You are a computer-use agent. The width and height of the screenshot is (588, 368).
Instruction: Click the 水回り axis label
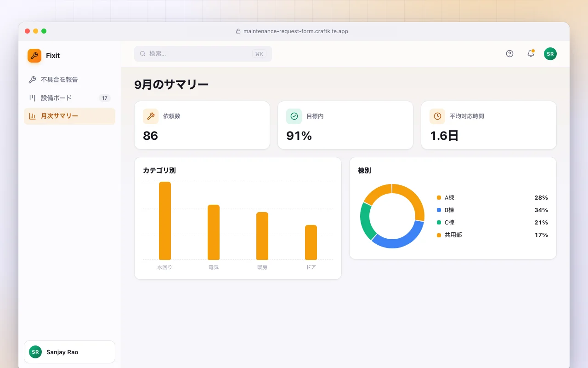click(x=165, y=267)
